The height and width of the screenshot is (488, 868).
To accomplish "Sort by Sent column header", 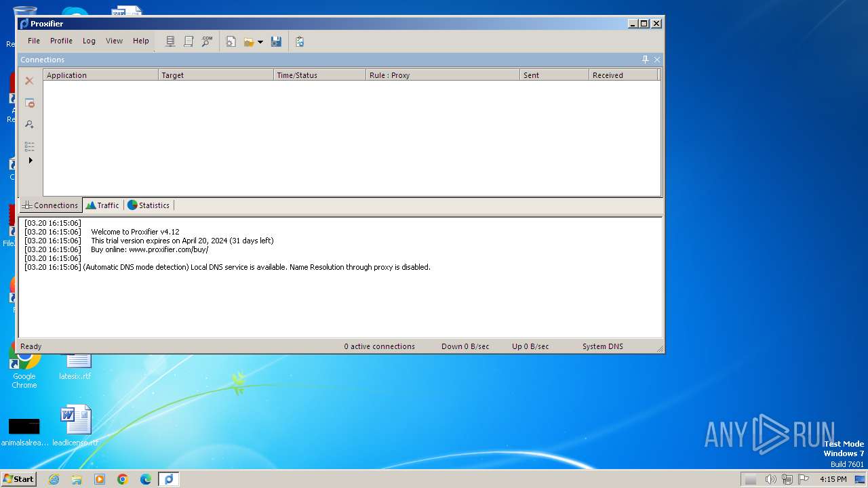I will (x=554, y=75).
